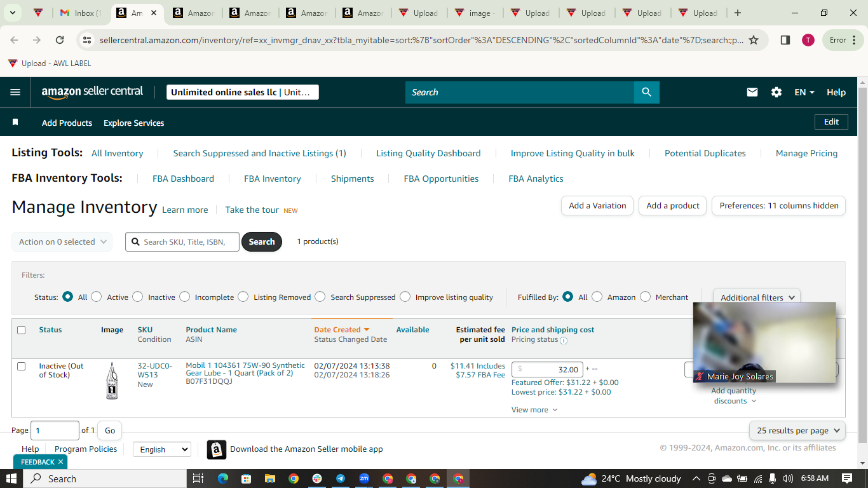
Task: Open Slack from the taskbar
Action: click(x=317, y=478)
